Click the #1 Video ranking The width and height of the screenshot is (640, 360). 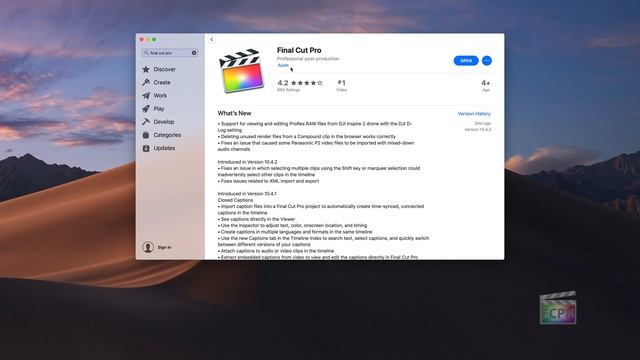pyautogui.click(x=342, y=85)
